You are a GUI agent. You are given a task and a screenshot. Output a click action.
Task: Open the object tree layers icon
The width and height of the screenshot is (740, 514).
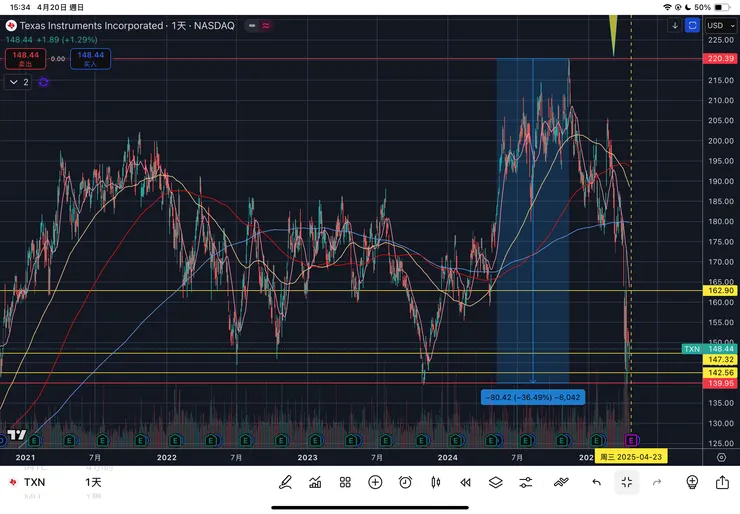[496, 482]
